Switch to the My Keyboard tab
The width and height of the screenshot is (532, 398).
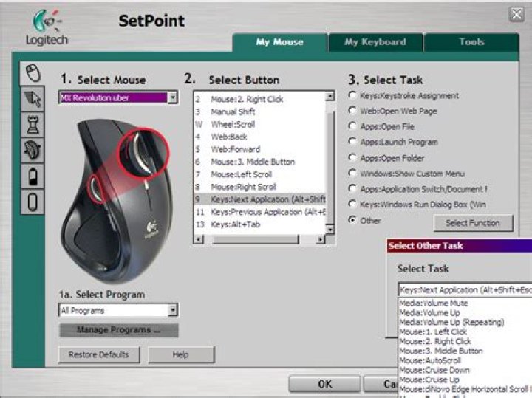click(375, 42)
